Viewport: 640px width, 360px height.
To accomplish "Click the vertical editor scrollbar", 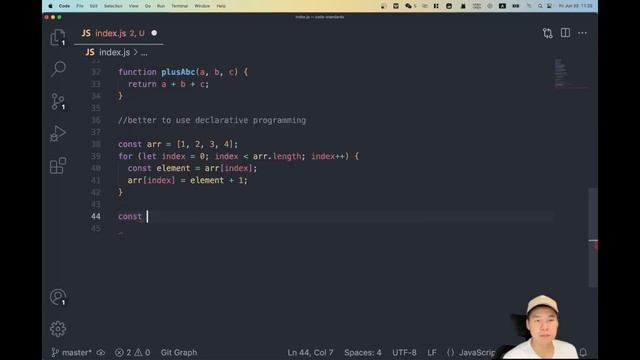I will coord(593,238).
